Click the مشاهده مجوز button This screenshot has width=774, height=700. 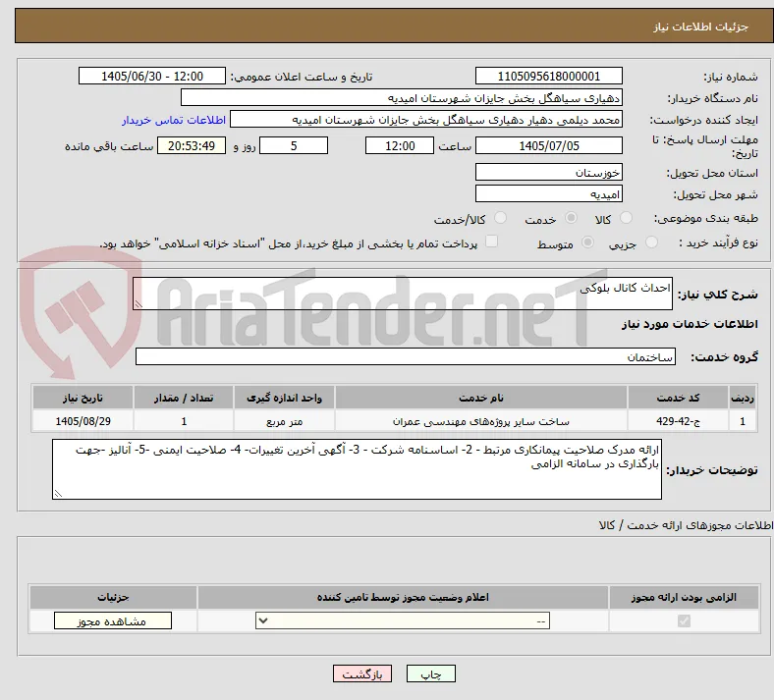pyautogui.click(x=113, y=621)
